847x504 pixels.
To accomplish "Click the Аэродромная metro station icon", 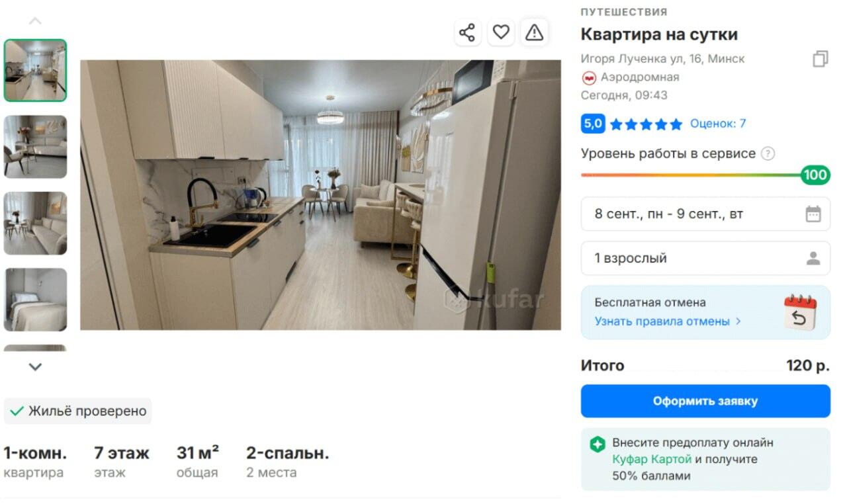I will pos(588,77).
